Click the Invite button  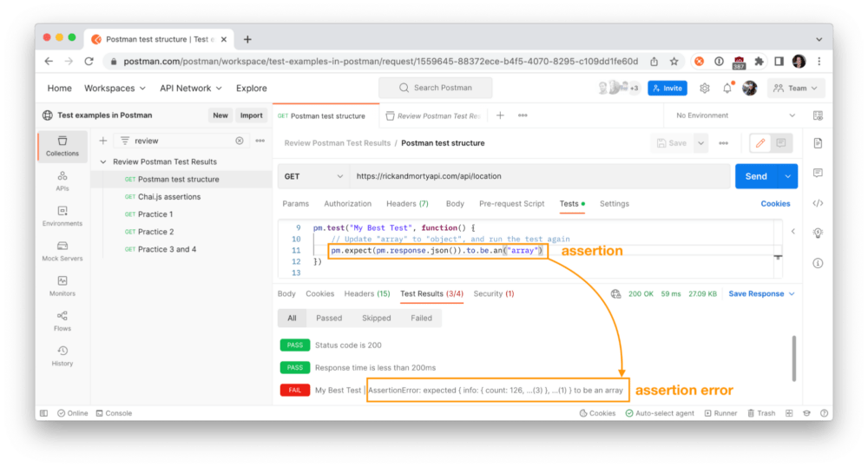tap(667, 88)
